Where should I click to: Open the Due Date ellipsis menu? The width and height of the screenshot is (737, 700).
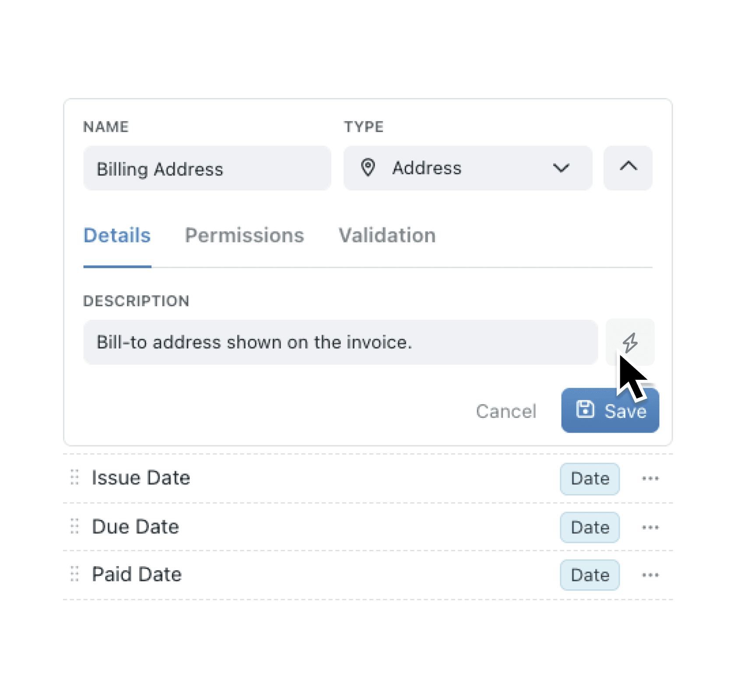[x=650, y=527]
